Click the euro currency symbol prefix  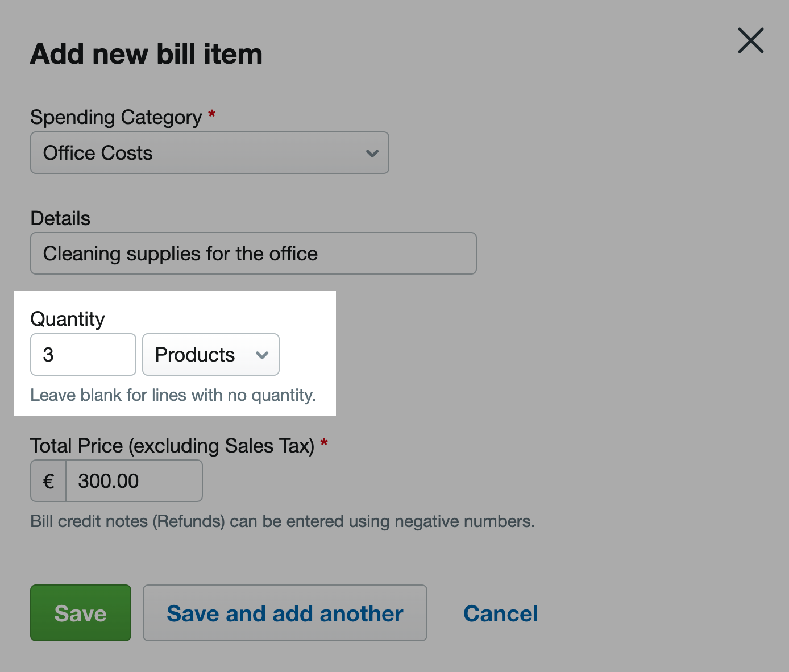49,481
